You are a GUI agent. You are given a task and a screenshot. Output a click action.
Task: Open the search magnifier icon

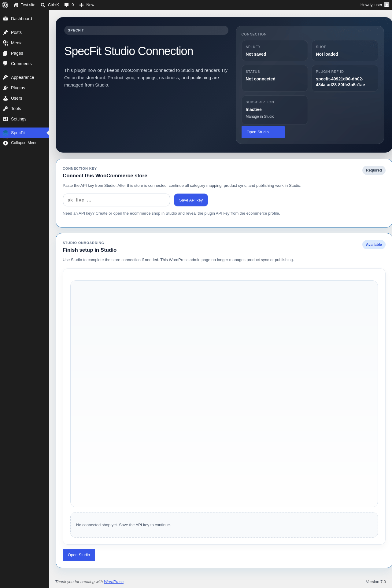click(43, 5)
